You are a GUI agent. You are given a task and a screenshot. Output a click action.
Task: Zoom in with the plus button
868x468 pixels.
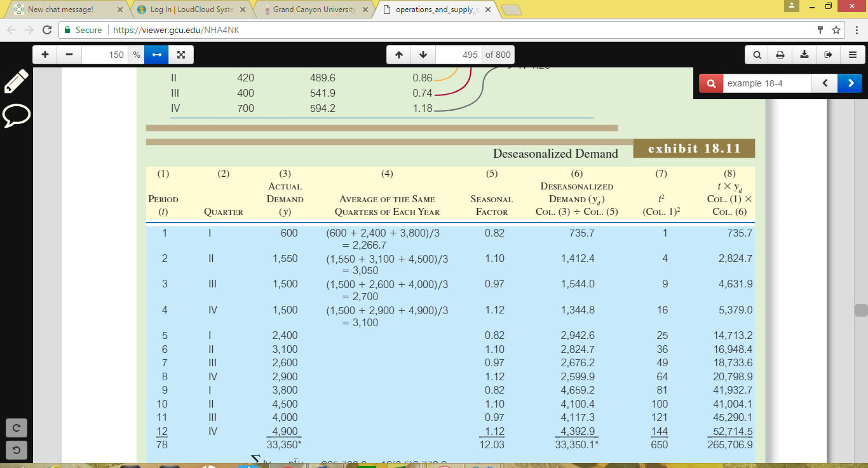click(45, 55)
